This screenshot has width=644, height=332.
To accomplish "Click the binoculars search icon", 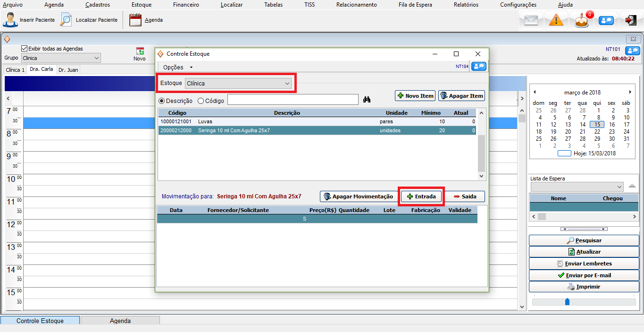I will click(368, 100).
